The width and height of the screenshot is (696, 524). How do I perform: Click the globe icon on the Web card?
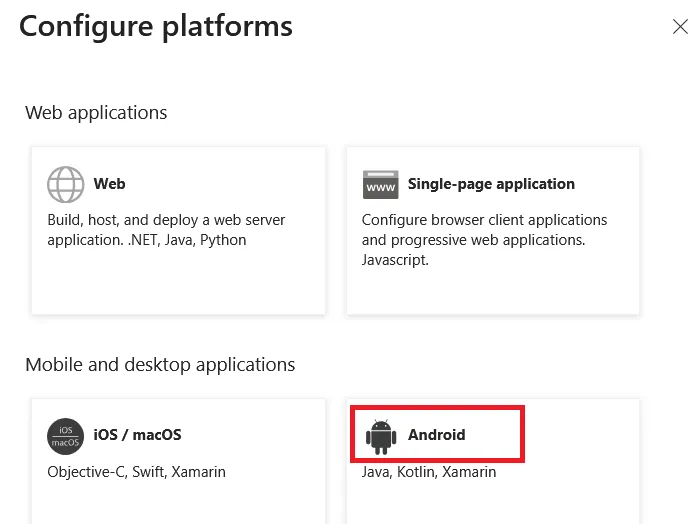pyautogui.click(x=66, y=184)
